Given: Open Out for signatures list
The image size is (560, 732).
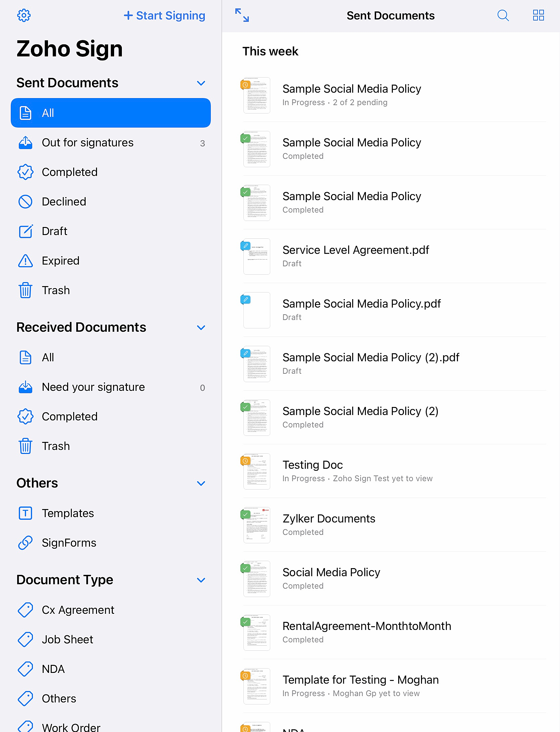Looking at the screenshot, I should [x=111, y=143].
